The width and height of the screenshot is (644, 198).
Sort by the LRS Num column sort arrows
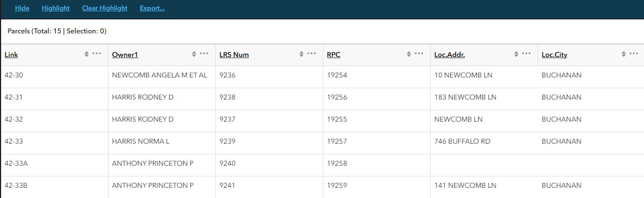(301, 54)
